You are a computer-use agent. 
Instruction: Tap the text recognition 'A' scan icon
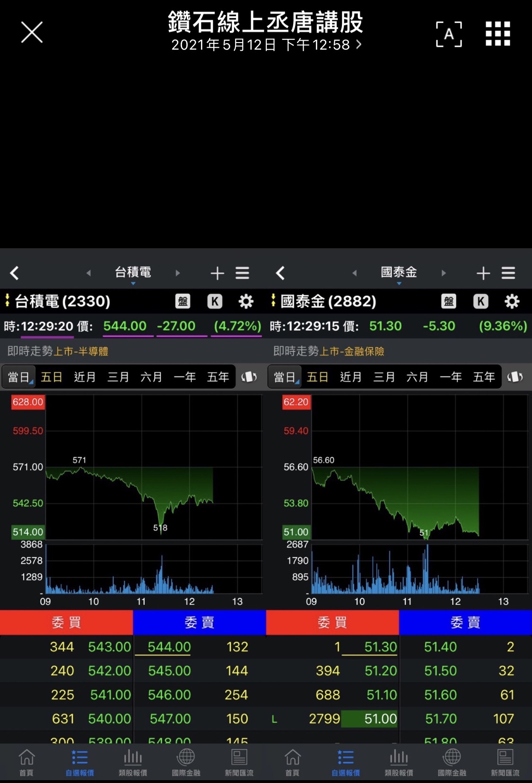(x=448, y=34)
